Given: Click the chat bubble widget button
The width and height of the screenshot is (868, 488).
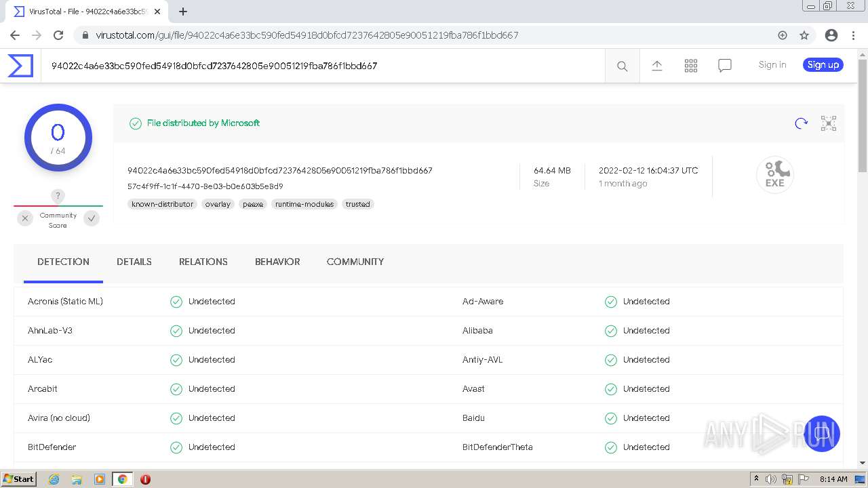Looking at the screenshot, I should coord(821,434).
